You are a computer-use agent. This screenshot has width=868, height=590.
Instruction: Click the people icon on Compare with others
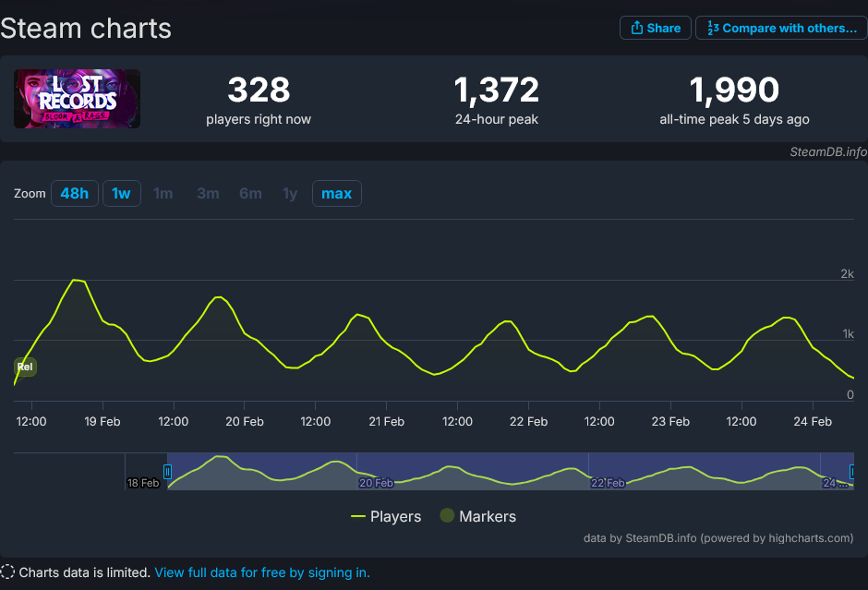714,28
